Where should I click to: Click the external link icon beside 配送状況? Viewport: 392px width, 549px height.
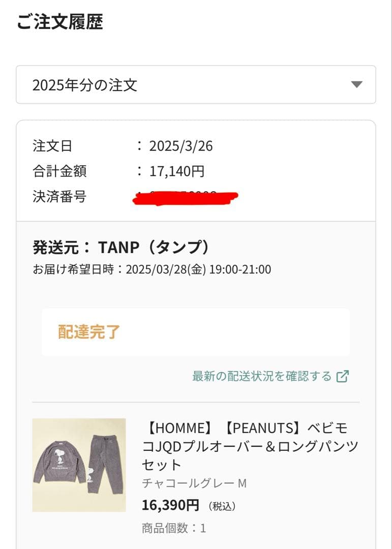point(343,376)
